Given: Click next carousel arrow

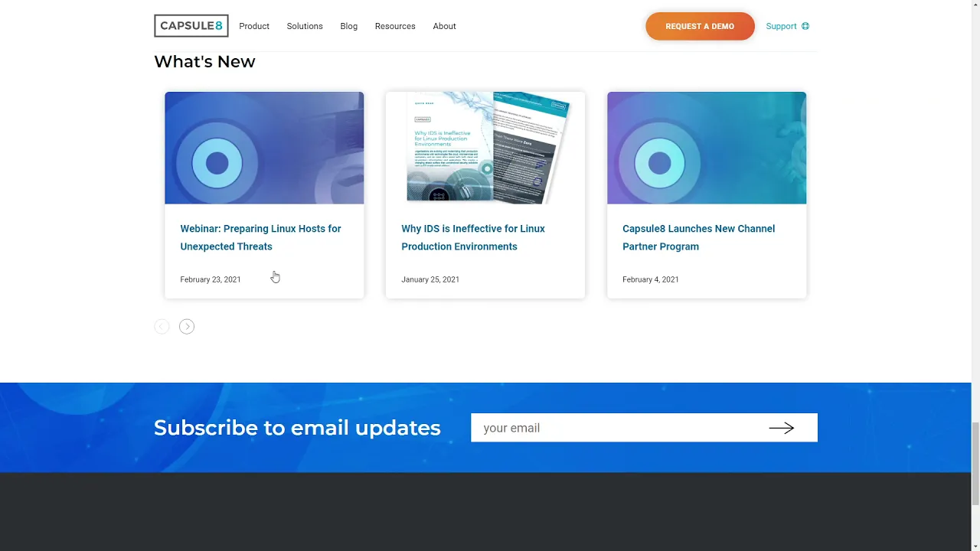Looking at the screenshot, I should click(x=187, y=327).
